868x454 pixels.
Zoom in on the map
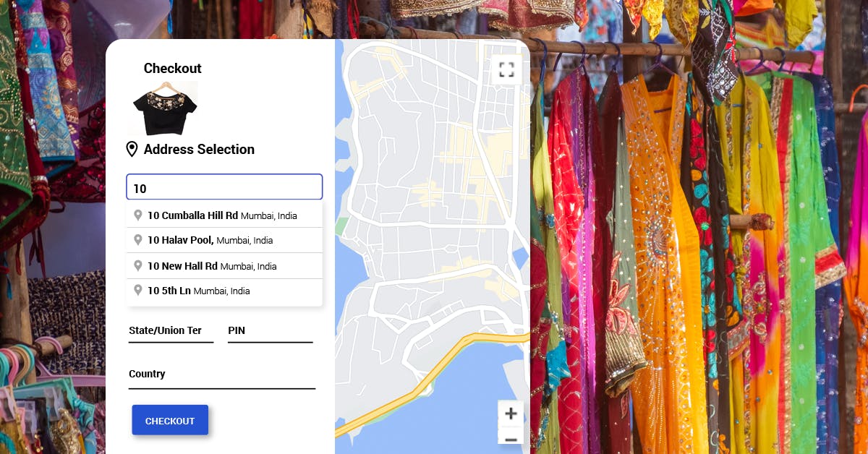pyautogui.click(x=511, y=414)
